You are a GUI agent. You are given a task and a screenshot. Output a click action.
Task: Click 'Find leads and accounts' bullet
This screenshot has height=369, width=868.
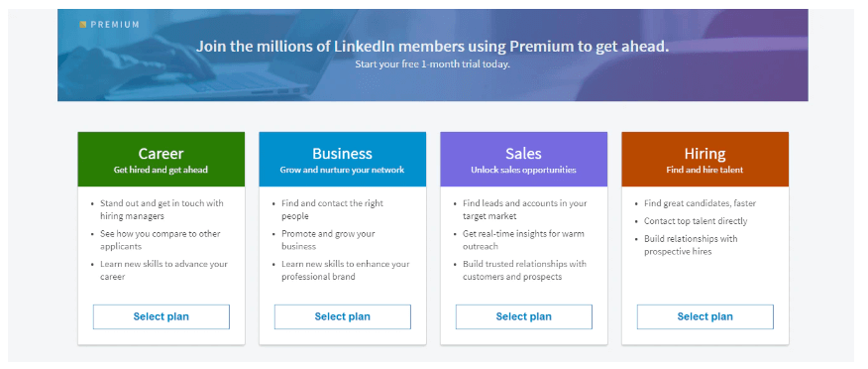point(525,209)
